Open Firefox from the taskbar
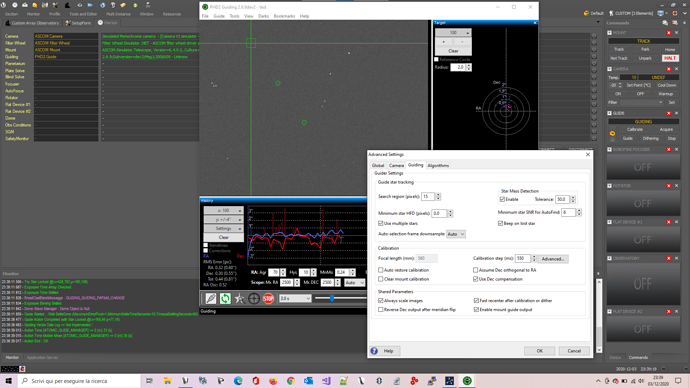 click(x=273, y=381)
